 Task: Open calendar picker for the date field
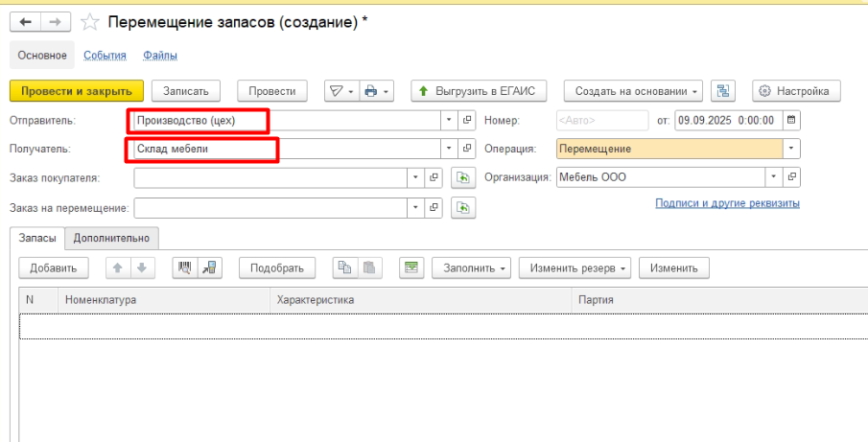(x=791, y=120)
